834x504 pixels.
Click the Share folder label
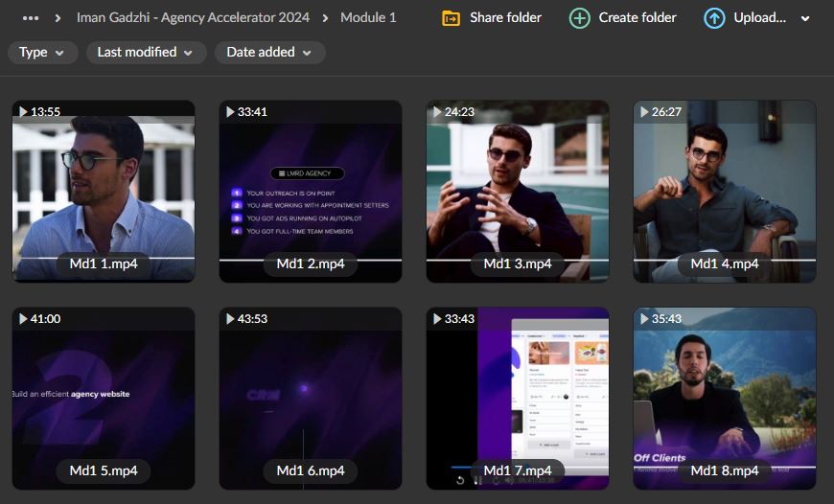(505, 17)
